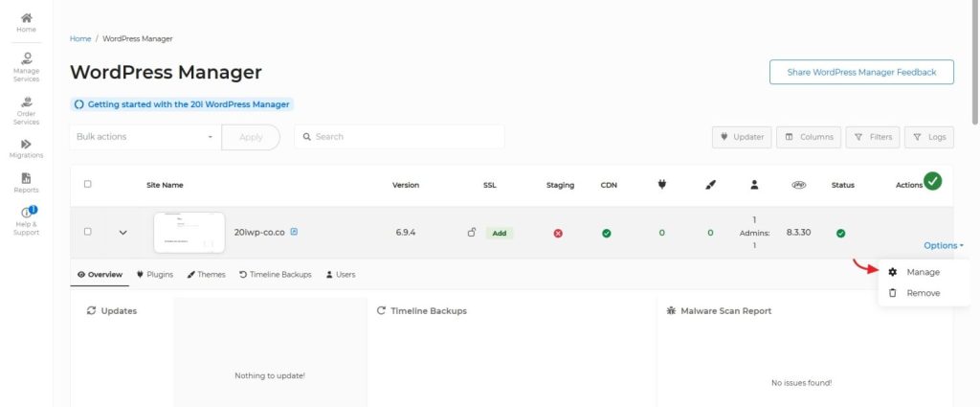Click the Version column header
Image resolution: width=980 pixels, height=407 pixels.
pyautogui.click(x=406, y=185)
